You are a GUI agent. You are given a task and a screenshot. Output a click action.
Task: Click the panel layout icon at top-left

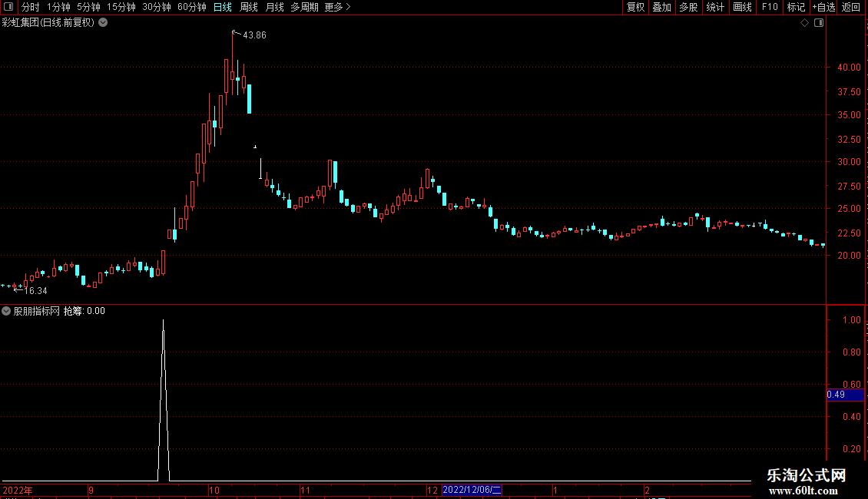coord(8,7)
